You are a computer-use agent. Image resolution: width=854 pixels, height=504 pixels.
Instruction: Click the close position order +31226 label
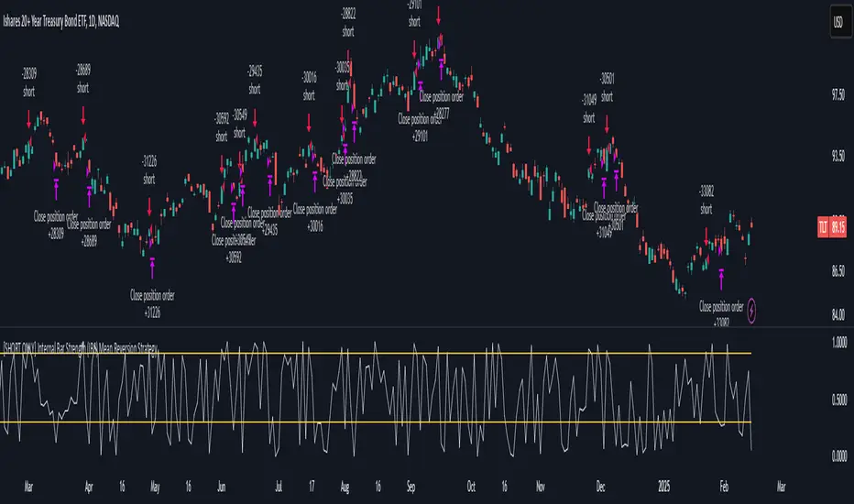152,304
